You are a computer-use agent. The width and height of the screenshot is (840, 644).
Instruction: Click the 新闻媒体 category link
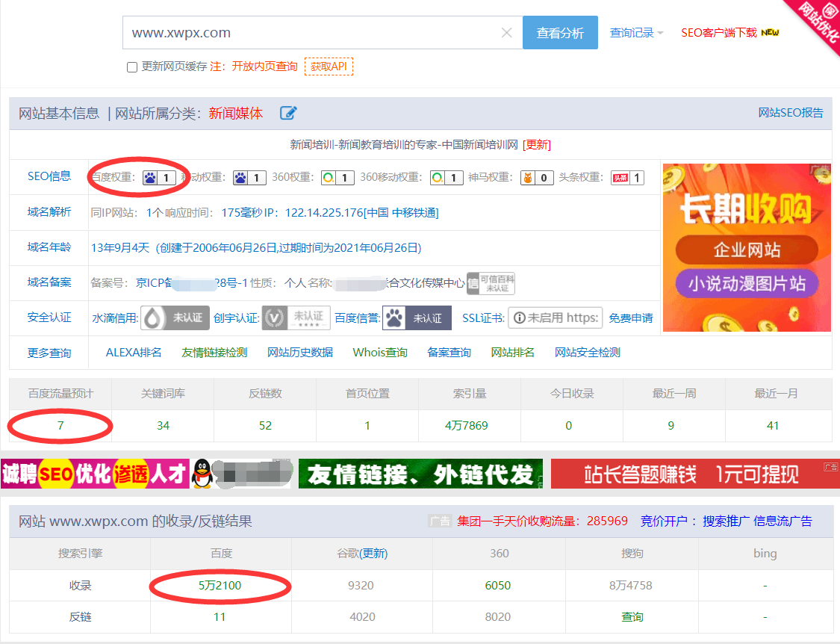click(x=236, y=113)
